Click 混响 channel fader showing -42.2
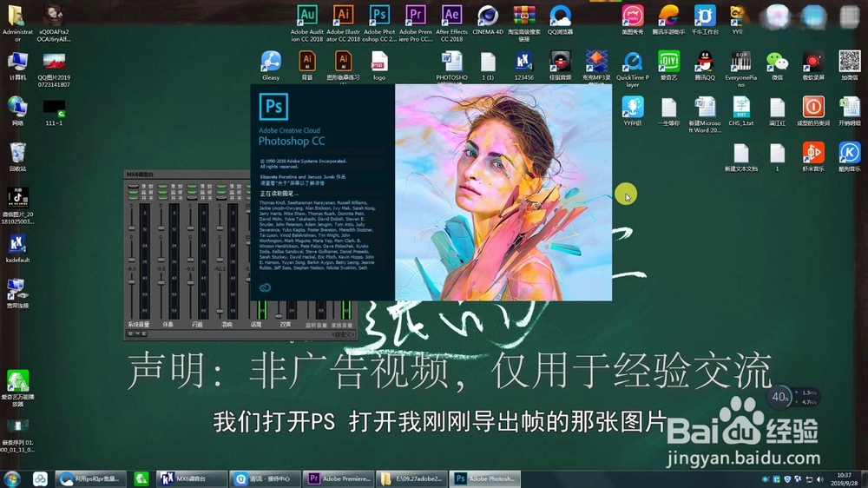The image size is (868, 488). pyautogui.click(x=220, y=311)
